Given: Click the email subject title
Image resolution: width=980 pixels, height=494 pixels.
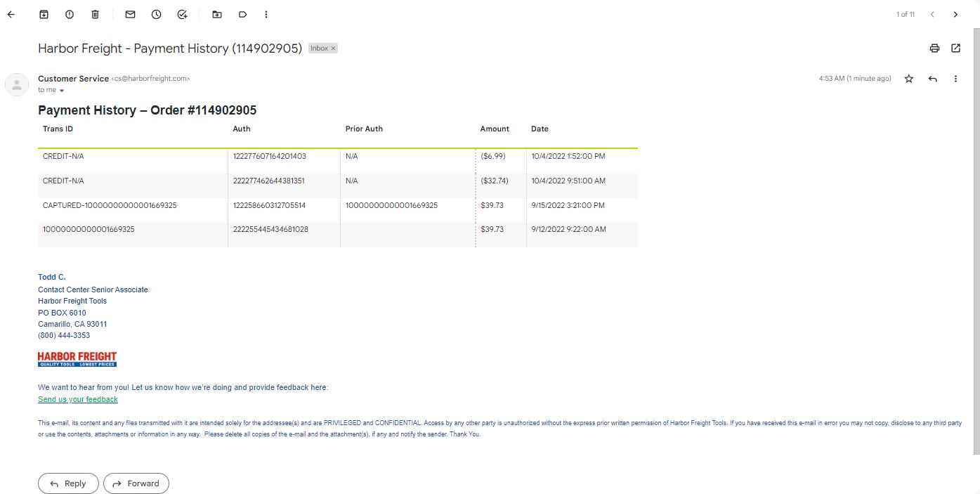Looking at the screenshot, I should [x=170, y=48].
